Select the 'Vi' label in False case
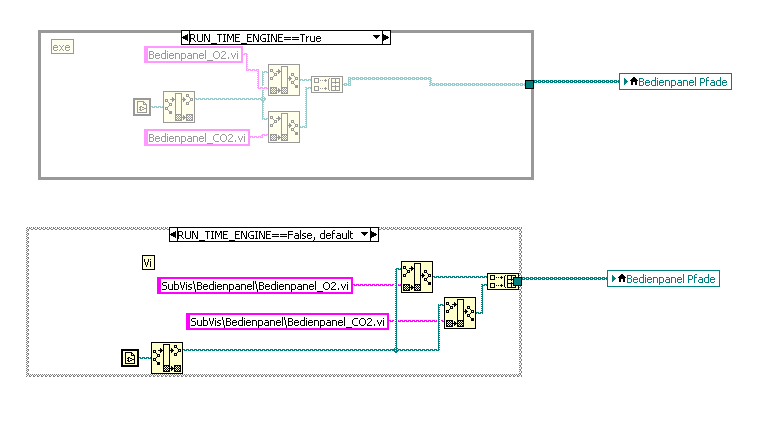Screen dimensions: 761x446 (x=148, y=263)
